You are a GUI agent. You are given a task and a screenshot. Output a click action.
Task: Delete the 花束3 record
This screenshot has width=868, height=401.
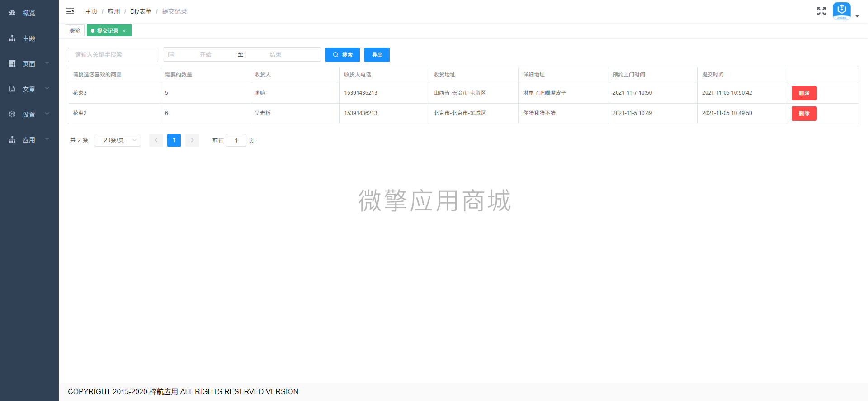pos(804,93)
